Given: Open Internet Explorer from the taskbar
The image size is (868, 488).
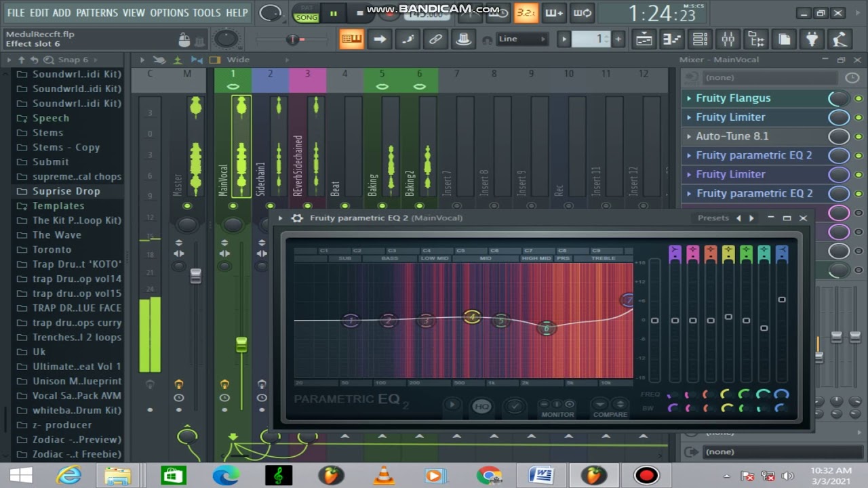Looking at the screenshot, I should [x=68, y=475].
